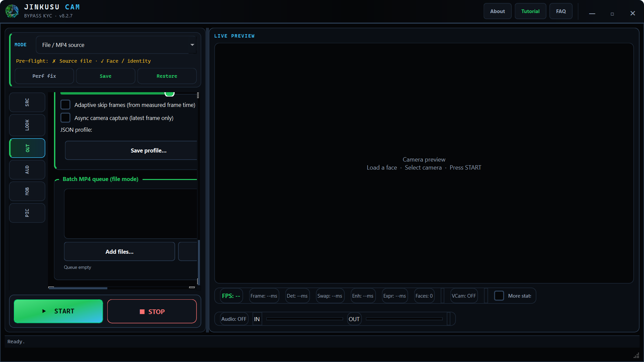Check the More stats box
The width and height of the screenshot is (644, 362).
coord(499,296)
